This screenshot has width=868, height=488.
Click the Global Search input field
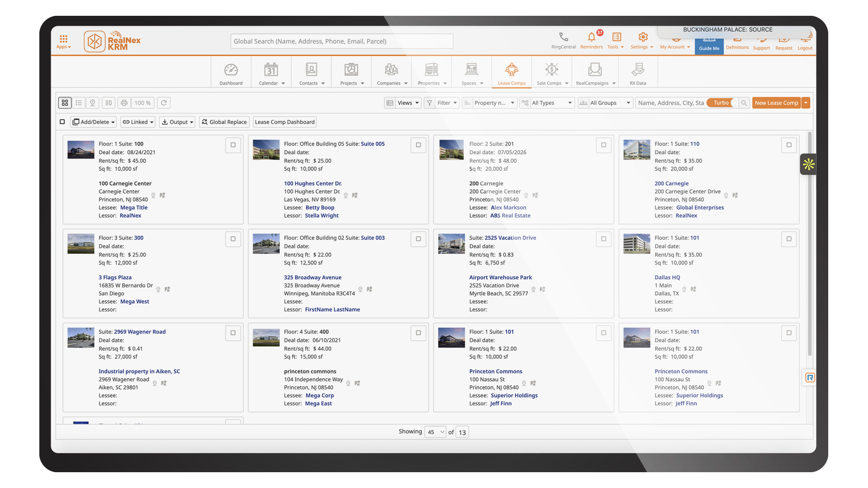click(342, 41)
